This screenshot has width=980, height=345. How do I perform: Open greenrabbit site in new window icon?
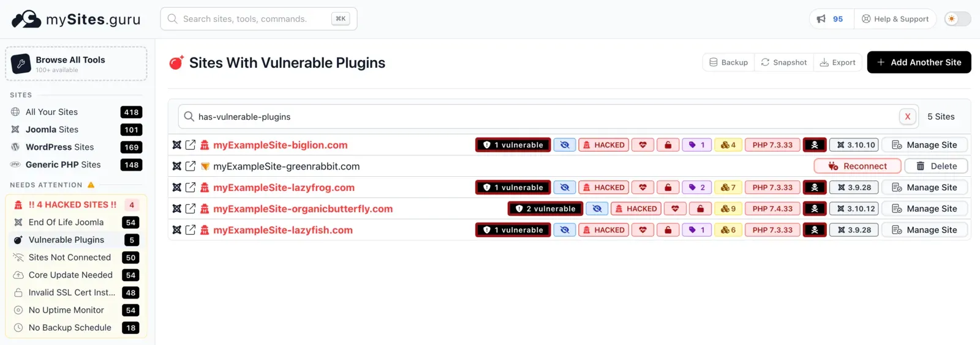(190, 166)
